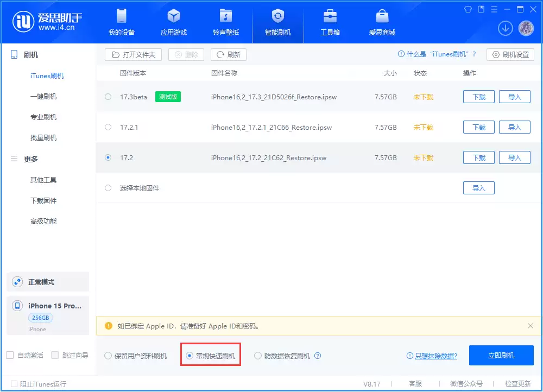This screenshot has width=543, height=392.
Task: Import a local firmware file from the 选择本地固件 (Select Local Firmware) row
Action: (x=479, y=188)
